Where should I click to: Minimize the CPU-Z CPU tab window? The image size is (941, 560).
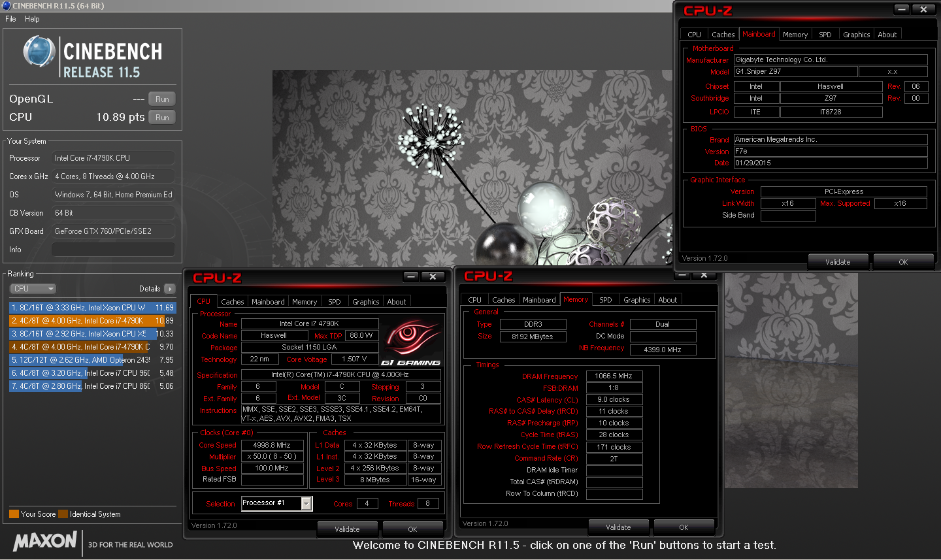[x=411, y=277]
